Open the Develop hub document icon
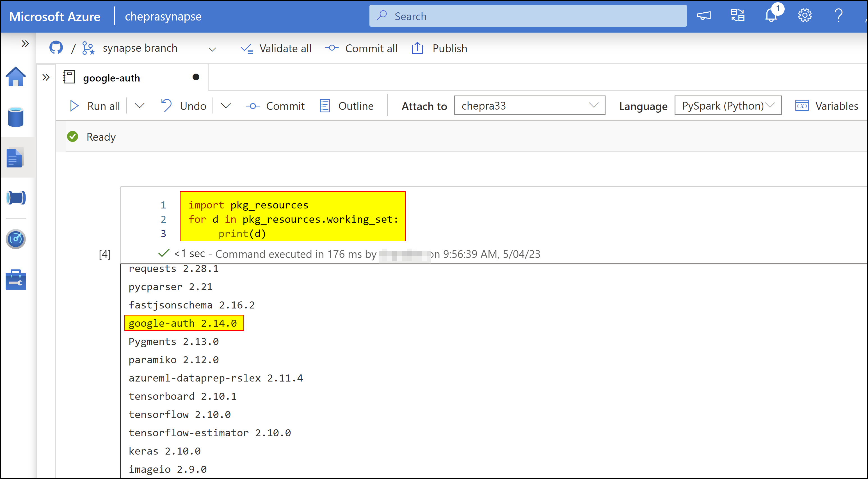The image size is (868, 479). pos(15,158)
